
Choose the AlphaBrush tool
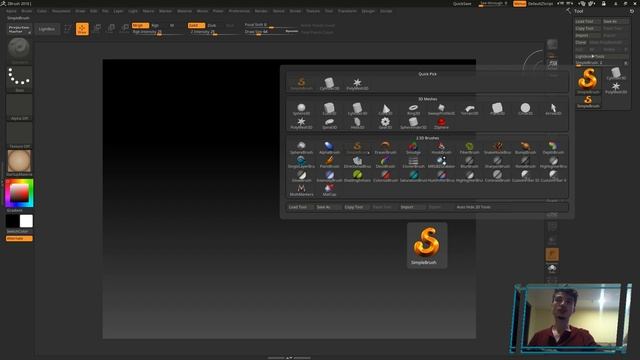pyautogui.click(x=329, y=148)
